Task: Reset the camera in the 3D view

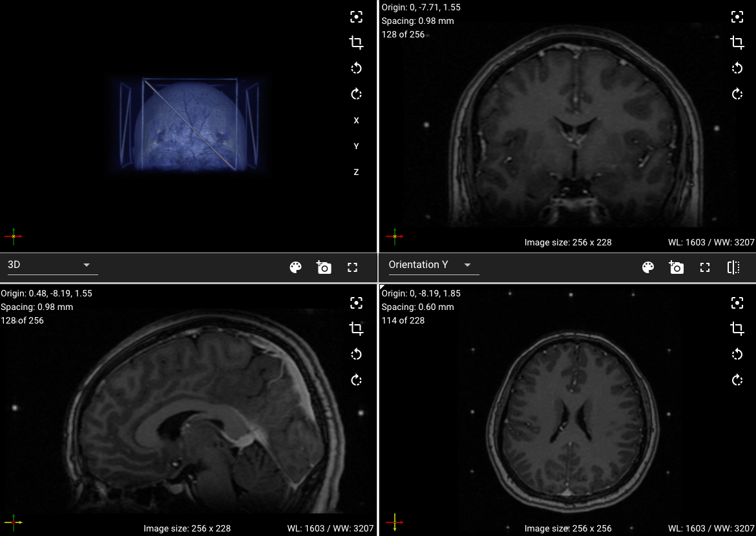Action: (x=356, y=17)
